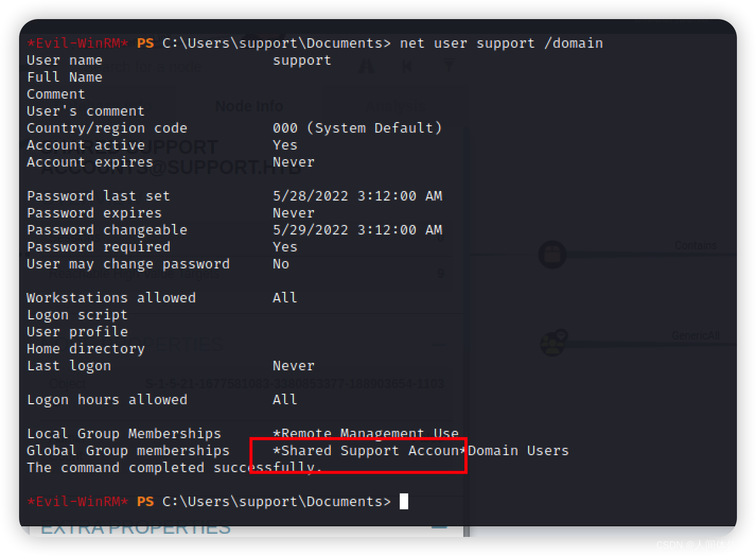This screenshot has height=556, width=756.
Task: Switch to BloodHound's Analysis tab
Action: [x=396, y=106]
